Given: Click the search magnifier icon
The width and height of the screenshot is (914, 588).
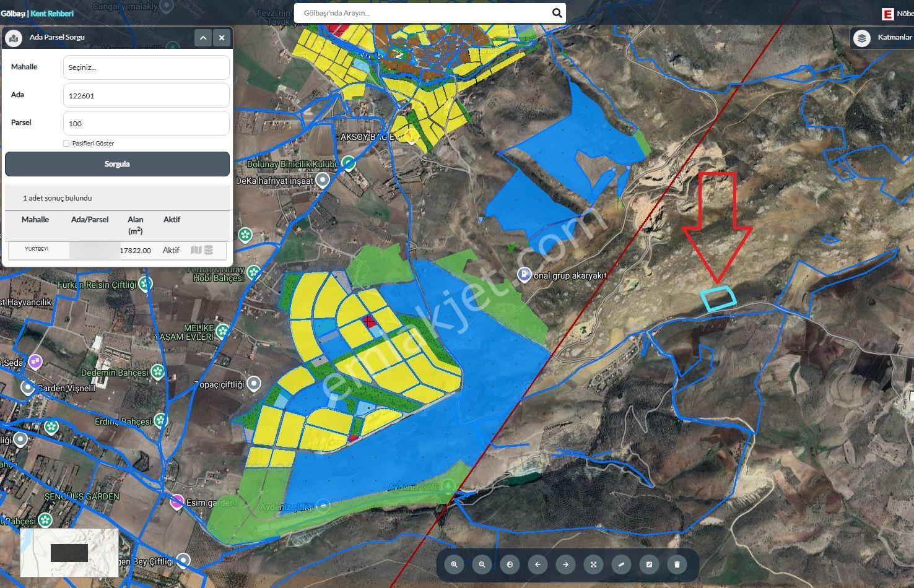Looking at the screenshot, I should [x=557, y=12].
